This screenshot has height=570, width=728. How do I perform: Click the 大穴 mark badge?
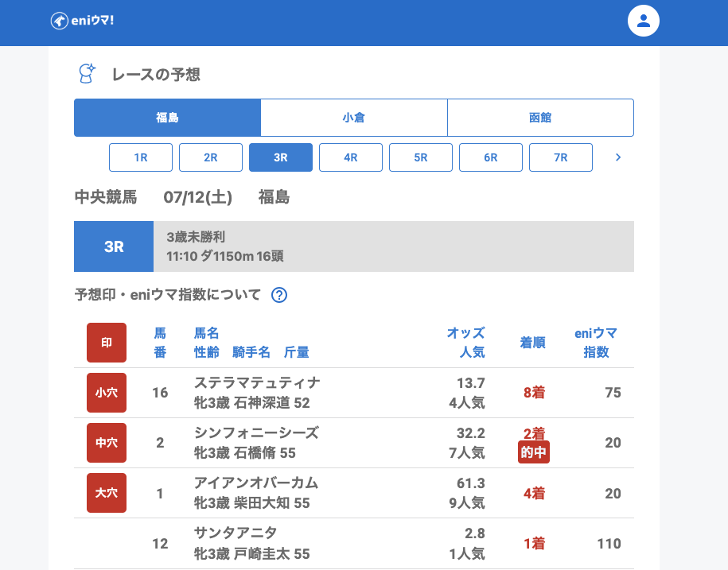tap(107, 493)
